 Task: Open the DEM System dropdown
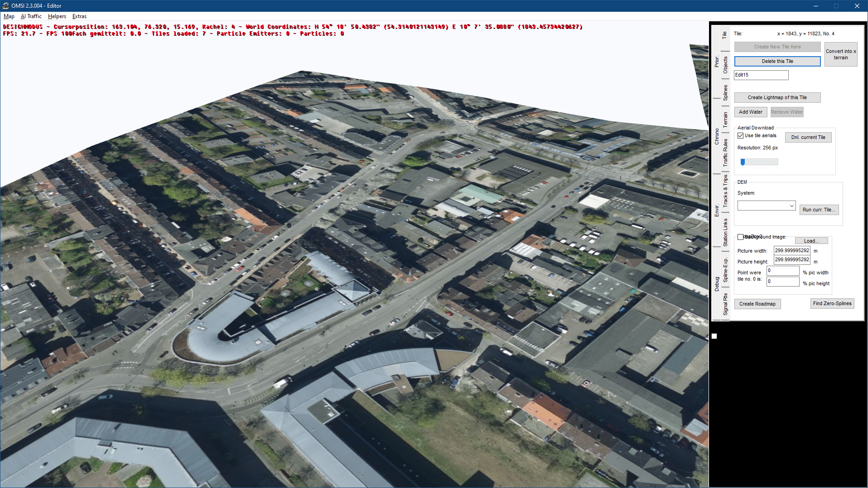point(767,206)
